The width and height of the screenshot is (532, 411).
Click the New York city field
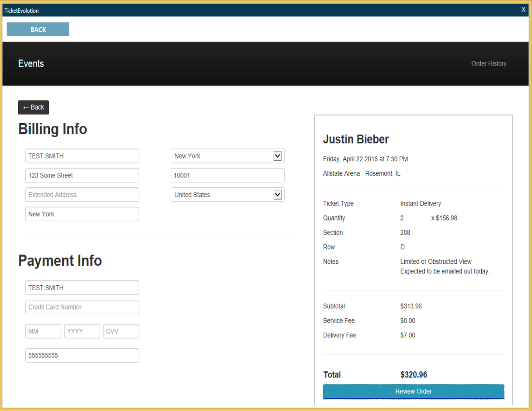click(x=82, y=214)
